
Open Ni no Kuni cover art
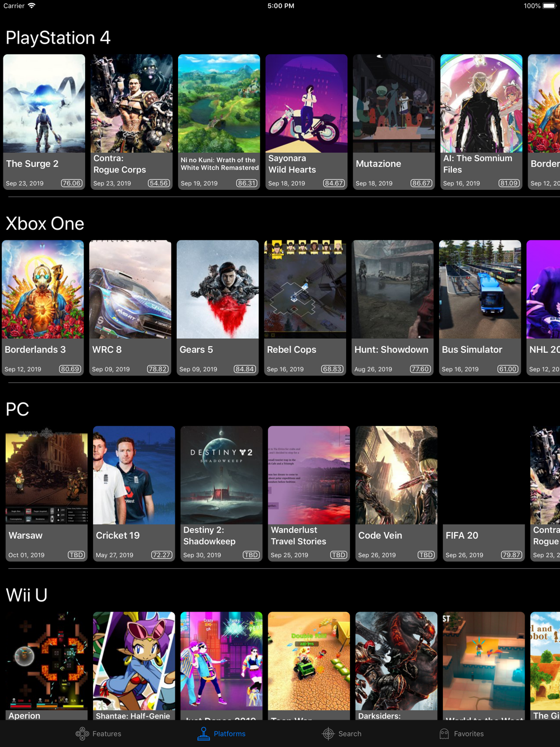pos(219,104)
